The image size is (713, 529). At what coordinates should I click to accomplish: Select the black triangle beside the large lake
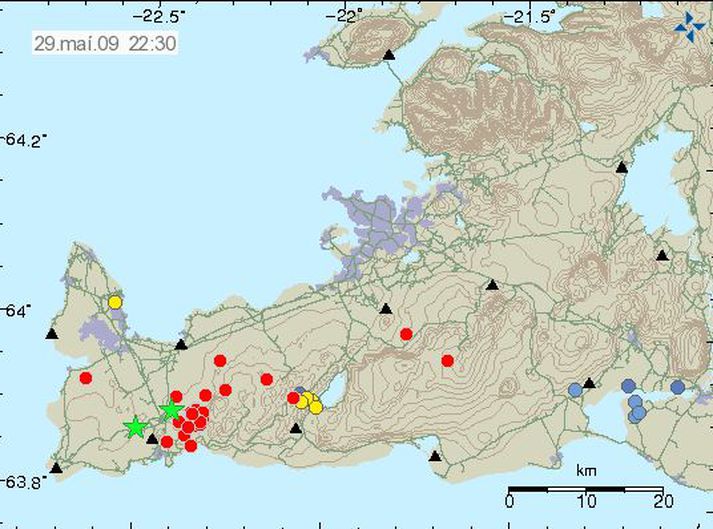[x=622, y=167]
